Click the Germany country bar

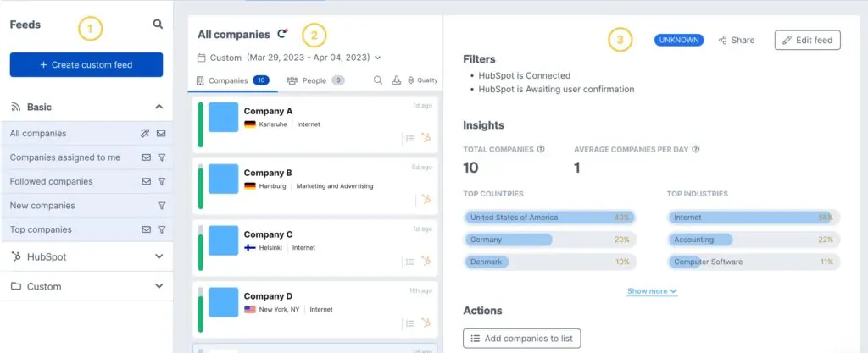click(x=550, y=240)
